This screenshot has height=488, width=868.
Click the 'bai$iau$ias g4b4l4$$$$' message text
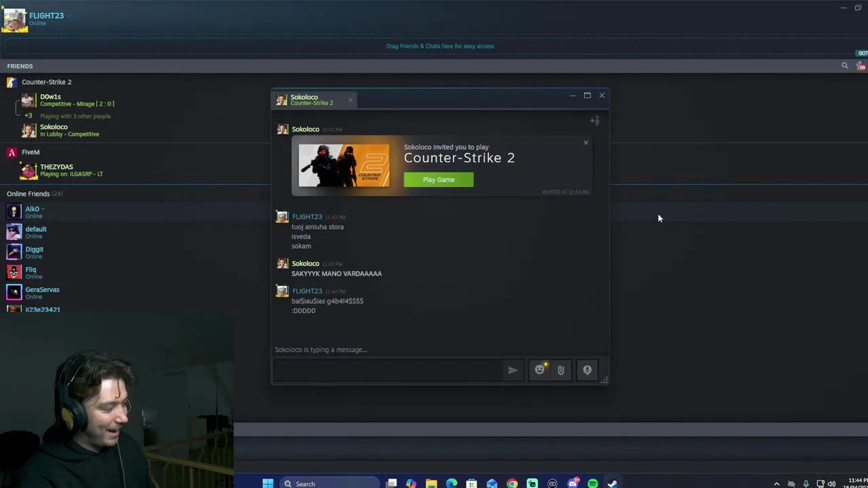point(328,301)
